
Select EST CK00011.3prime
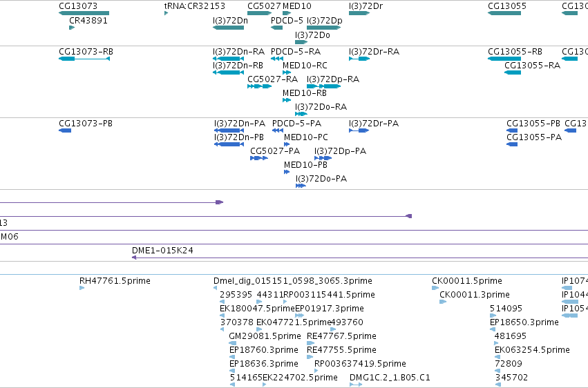pyautogui.click(x=443, y=302)
